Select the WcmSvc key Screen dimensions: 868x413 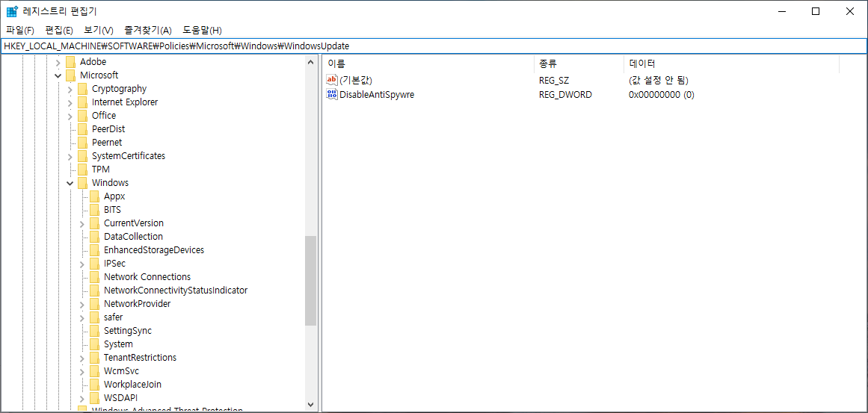(121, 371)
